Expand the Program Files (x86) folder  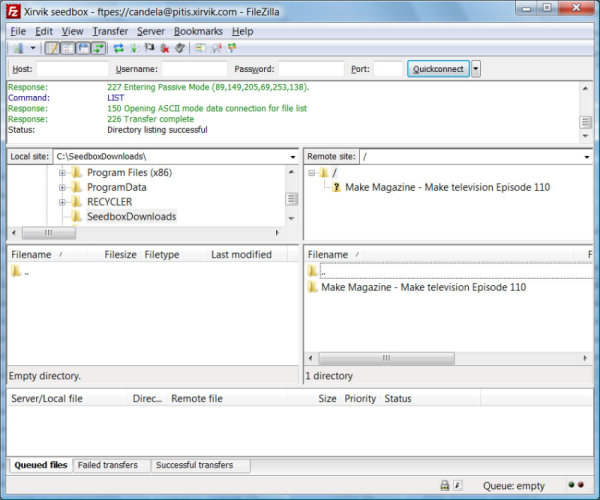[62, 173]
